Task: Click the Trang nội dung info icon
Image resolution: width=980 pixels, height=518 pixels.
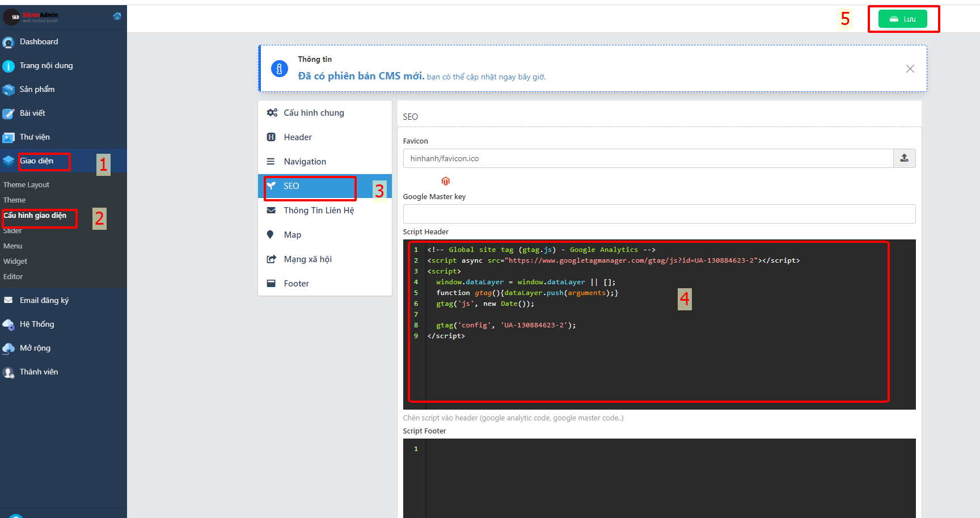Action: click(9, 66)
